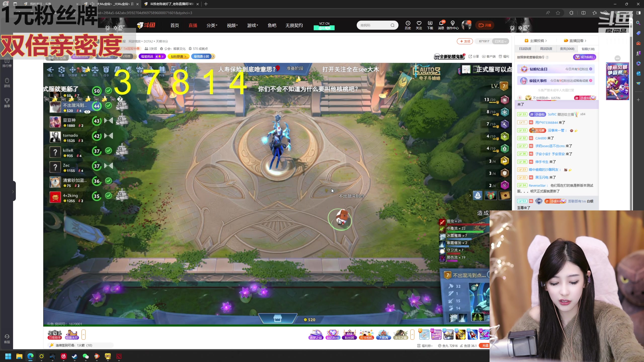Image resolution: width=644 pixels, height=362 pixels.
Task: Open 消息 notification bell icon
Action: click(x=441, y=25)
